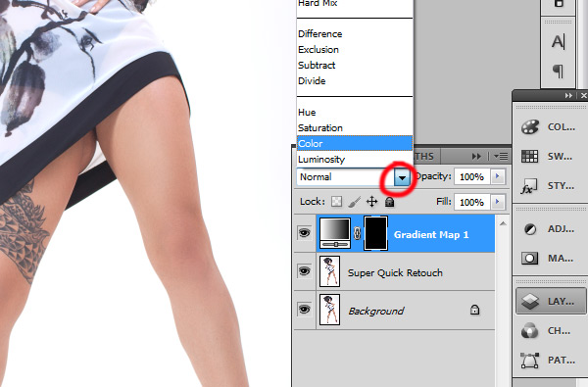Choose Saturation blend mode

pos(320,128)
